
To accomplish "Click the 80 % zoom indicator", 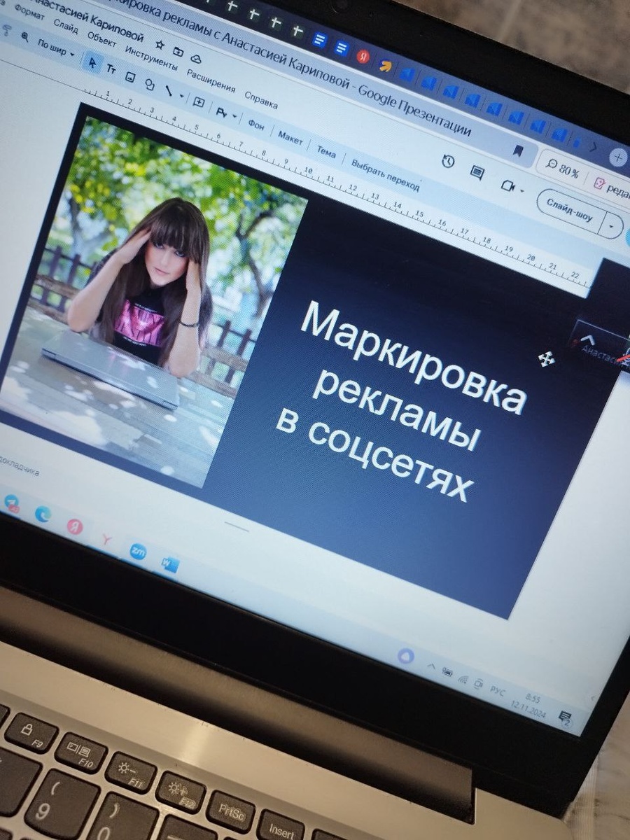I will (x=563, y=168).
